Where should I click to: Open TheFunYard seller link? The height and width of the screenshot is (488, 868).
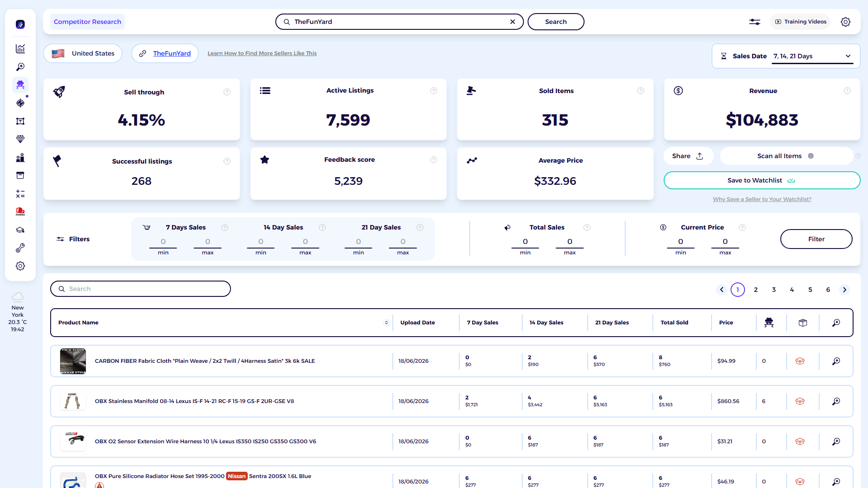[172, 53]
